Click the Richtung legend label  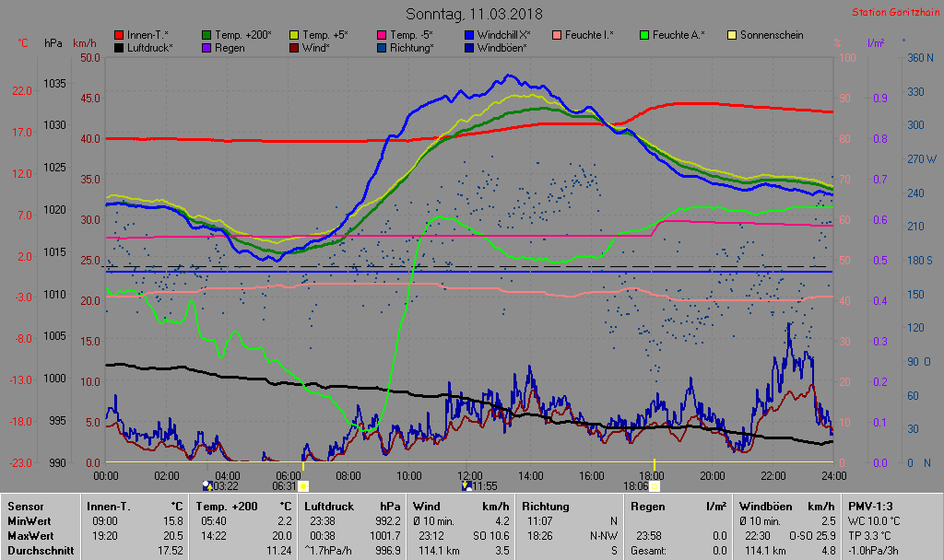coord(411,47)
